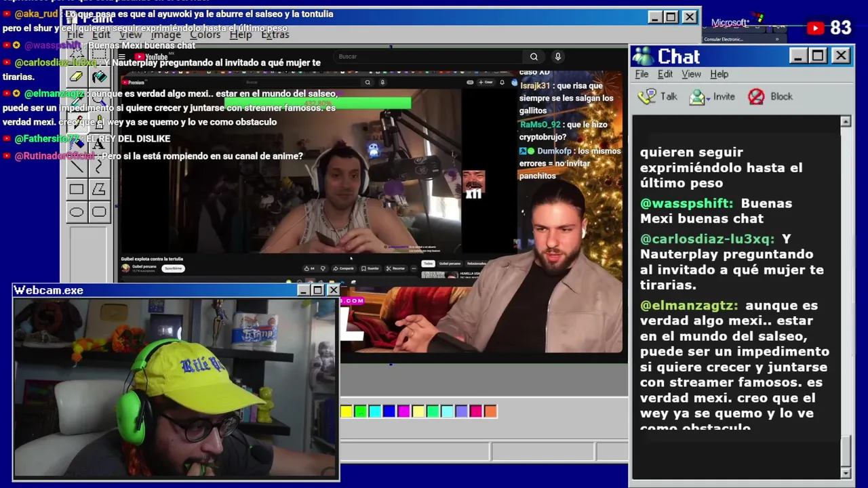The height and width of the screenshot is (488, 868).
Task: Click the @wasspshift username in Chat window
Action: click(686, 203)
